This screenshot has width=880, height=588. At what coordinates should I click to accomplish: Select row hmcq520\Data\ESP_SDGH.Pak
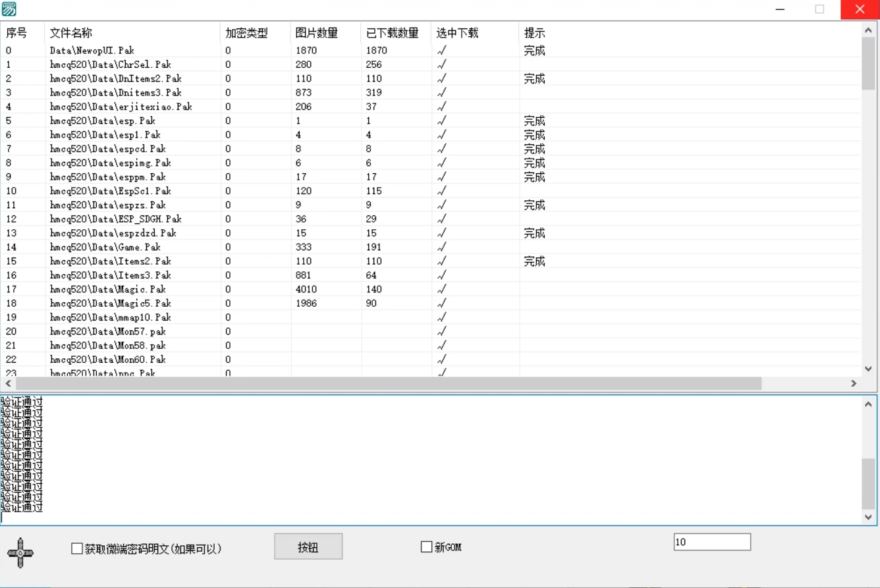431,219
